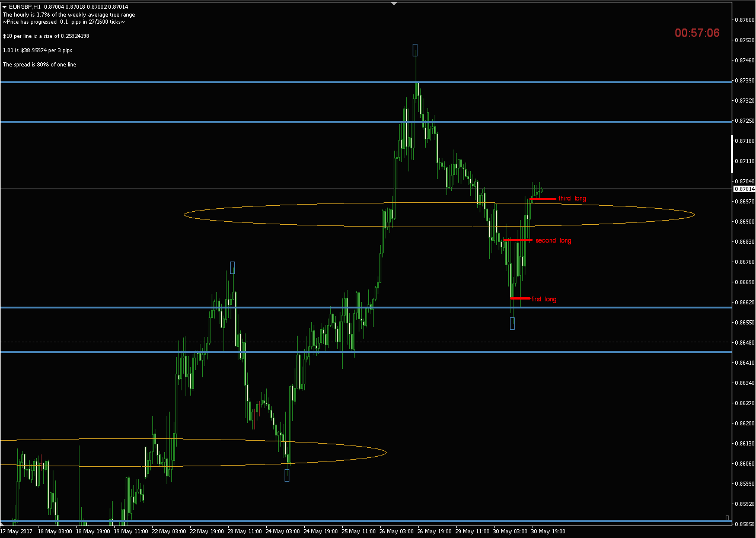
Task: Select the blue horizontal line at 0.87250
Action: coord(366,122)
